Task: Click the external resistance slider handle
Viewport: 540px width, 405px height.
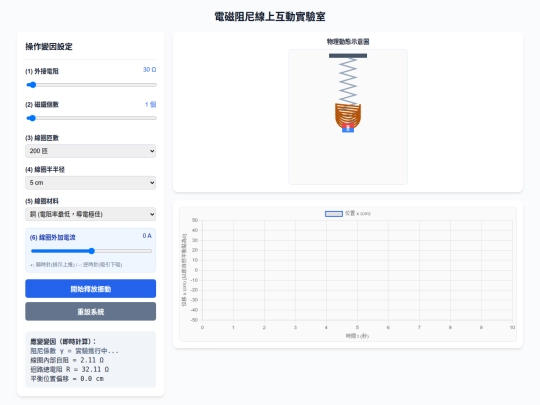Action: click(32, 85)
